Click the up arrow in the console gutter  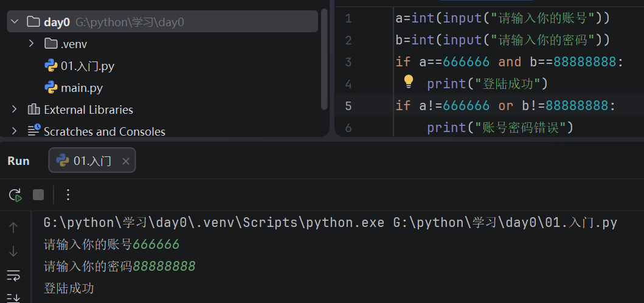[x=13, y=228]
